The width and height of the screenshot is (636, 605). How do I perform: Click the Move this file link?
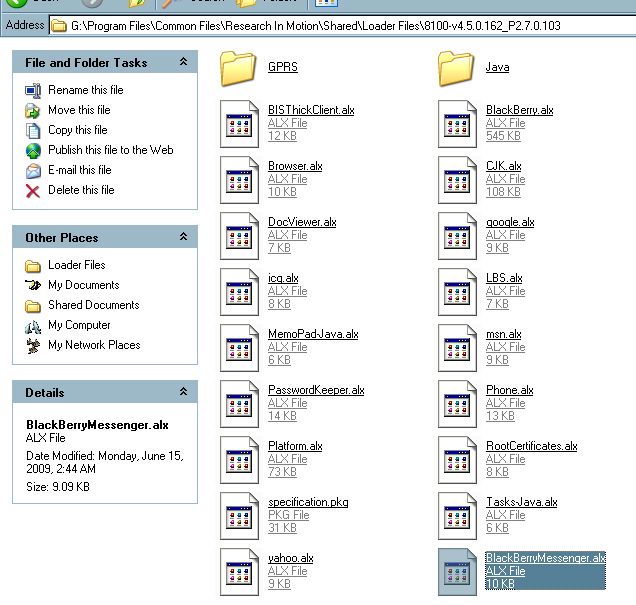point(79,110)
